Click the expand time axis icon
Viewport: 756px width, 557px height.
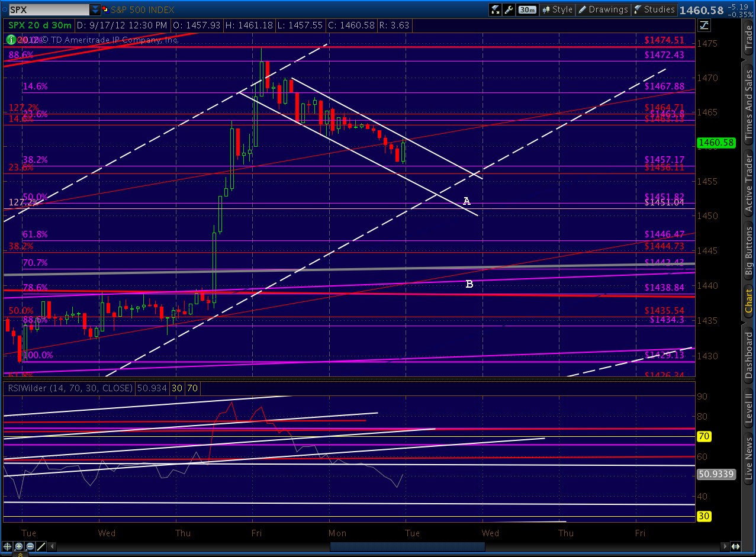(x=735, y=547)
